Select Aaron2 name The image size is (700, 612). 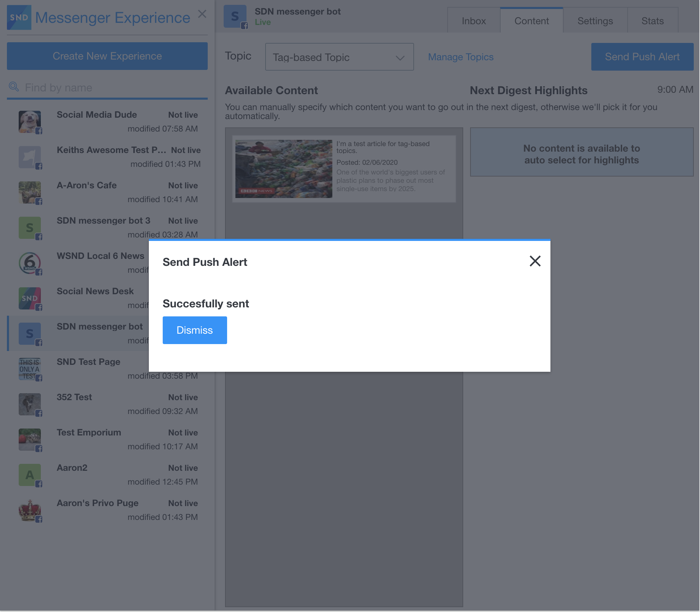click(x=72, y=468)
